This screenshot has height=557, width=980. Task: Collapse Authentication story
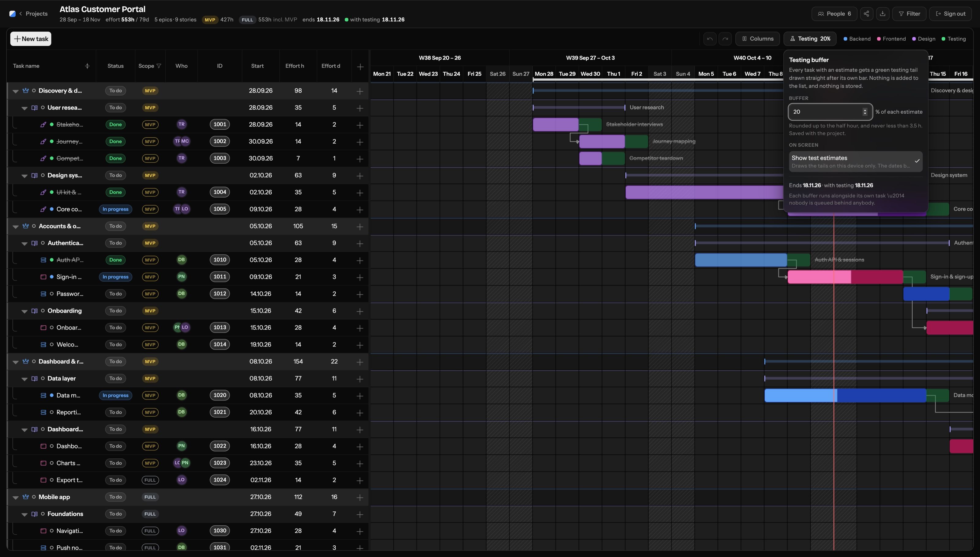click(x=24, y=244)
